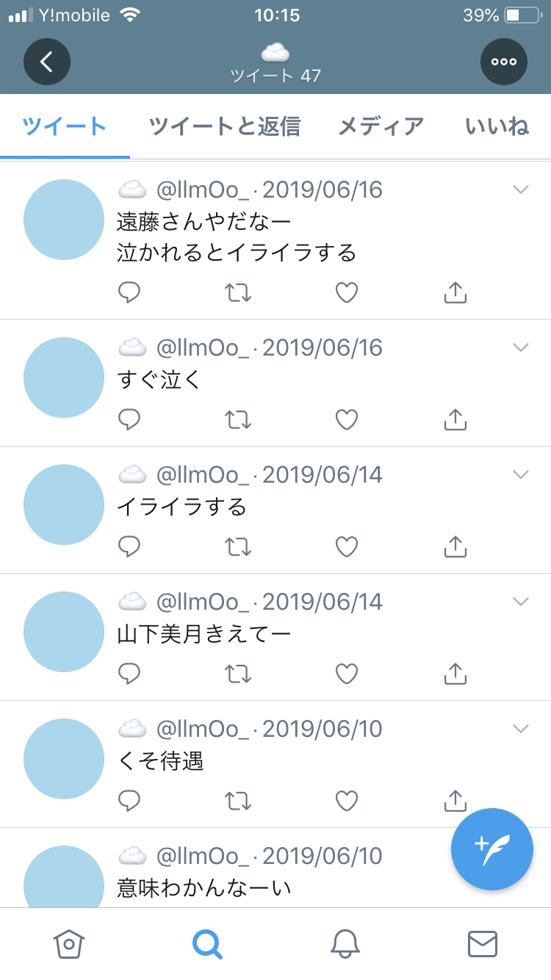The height and width of the screenshot is (980, 551).
Task: Expand chevron menu on くそ待遇 tweet
Action: click(521, 729)
